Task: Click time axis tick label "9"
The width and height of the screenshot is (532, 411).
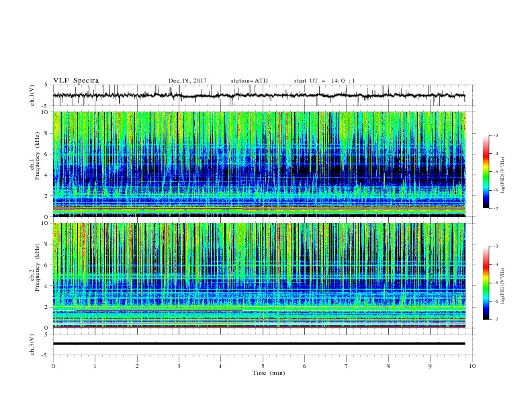Action: 430,366
